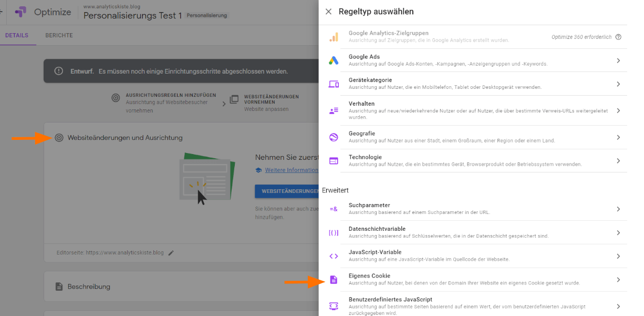The width and height of the screenshot is (644, 316).
Task: Click the Websiteänderungen blue button
Action: point(287,191)
